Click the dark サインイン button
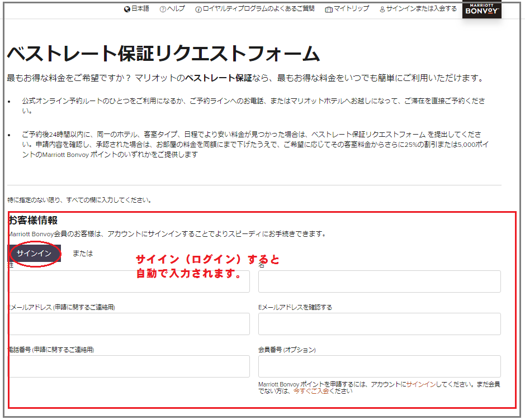 click(34, 253)
